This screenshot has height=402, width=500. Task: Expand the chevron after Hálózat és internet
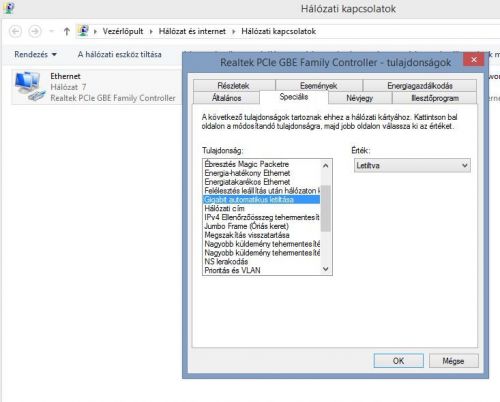[234, 31]
